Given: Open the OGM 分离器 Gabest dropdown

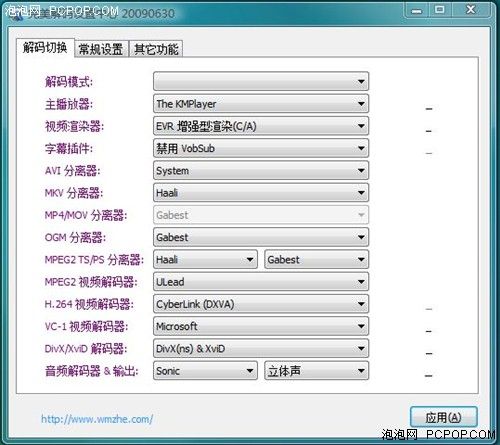Looking at the screenshot, I should (261, 237).
